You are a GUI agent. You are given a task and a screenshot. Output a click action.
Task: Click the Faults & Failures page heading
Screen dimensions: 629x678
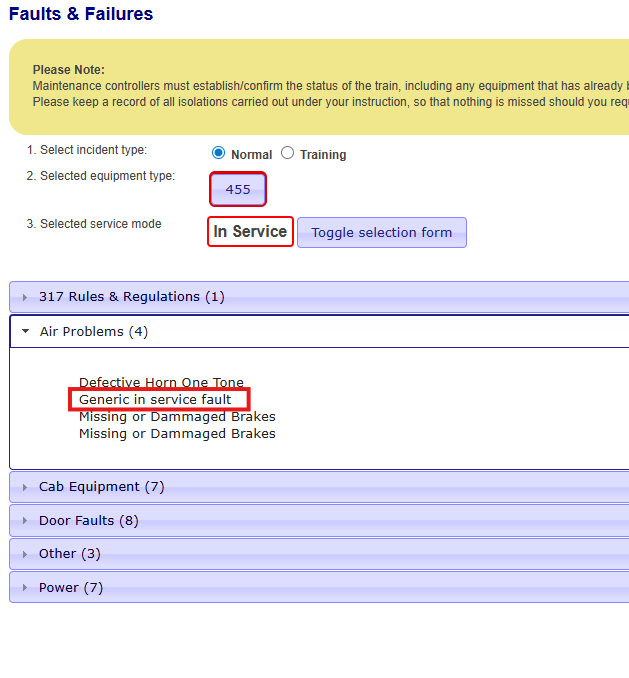click(81, 14)
